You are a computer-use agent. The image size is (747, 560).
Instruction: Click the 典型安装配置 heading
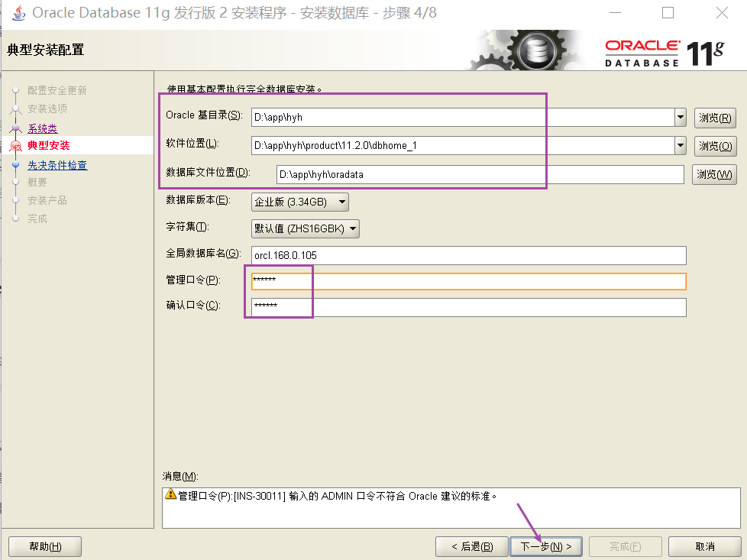tap(46, 50)
